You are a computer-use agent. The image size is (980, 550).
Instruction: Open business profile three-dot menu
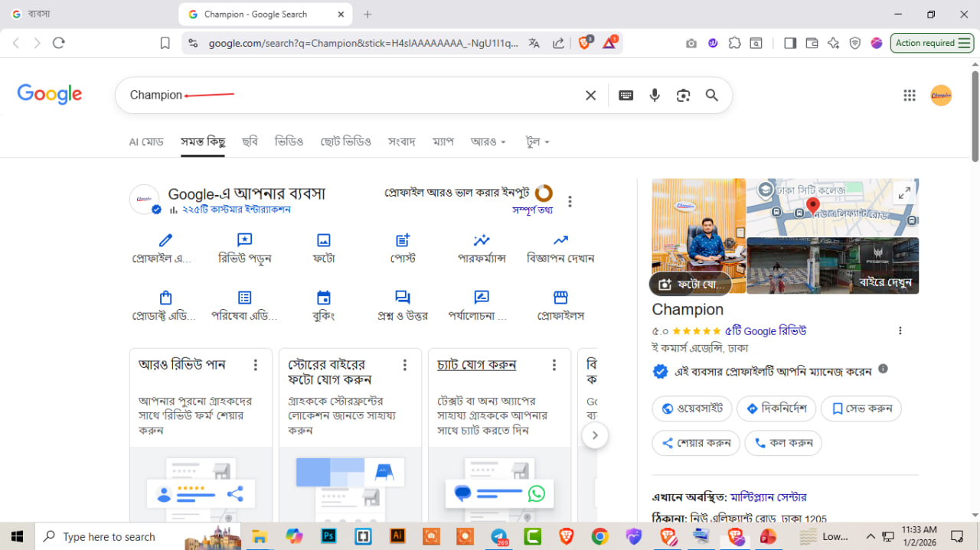pos(570,202)
